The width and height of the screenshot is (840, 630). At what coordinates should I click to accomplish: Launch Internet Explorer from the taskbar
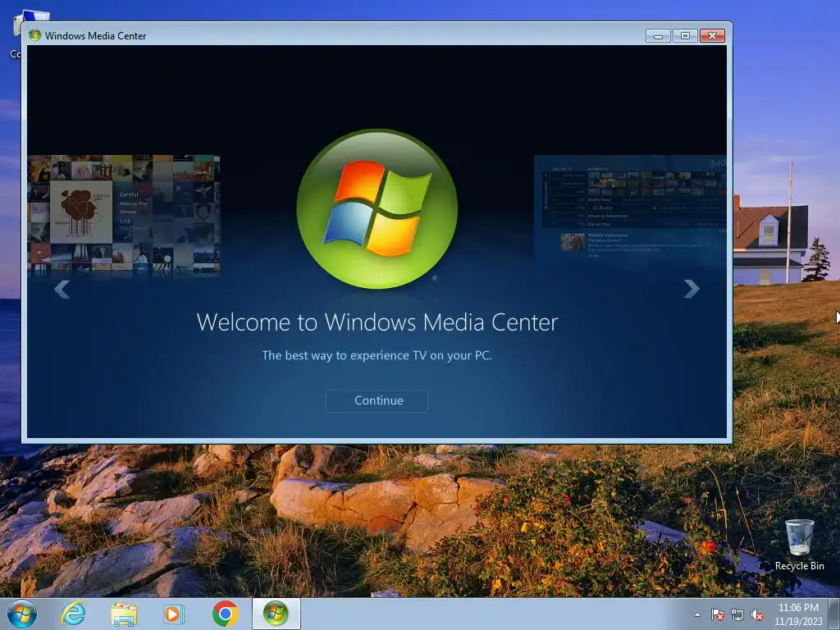[x=73, y=614]
